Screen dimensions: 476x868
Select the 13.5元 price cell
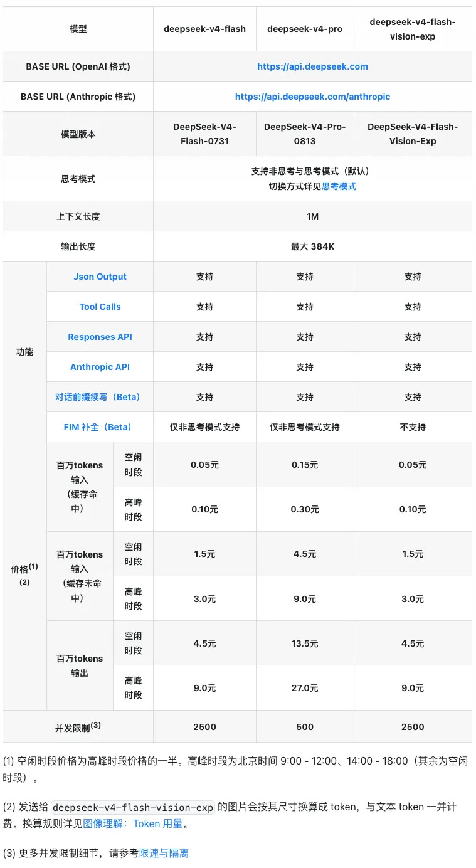(305, 643)
